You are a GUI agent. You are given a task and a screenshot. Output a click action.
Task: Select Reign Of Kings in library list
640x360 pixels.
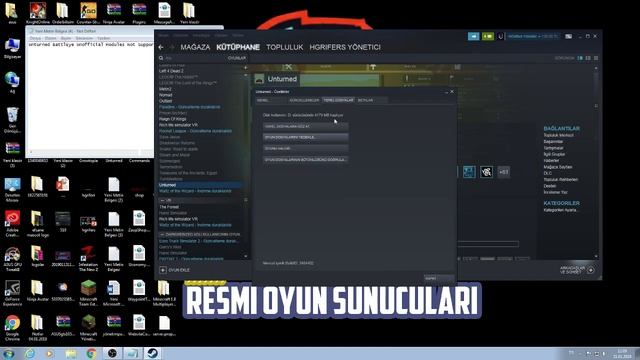point(173,119)
